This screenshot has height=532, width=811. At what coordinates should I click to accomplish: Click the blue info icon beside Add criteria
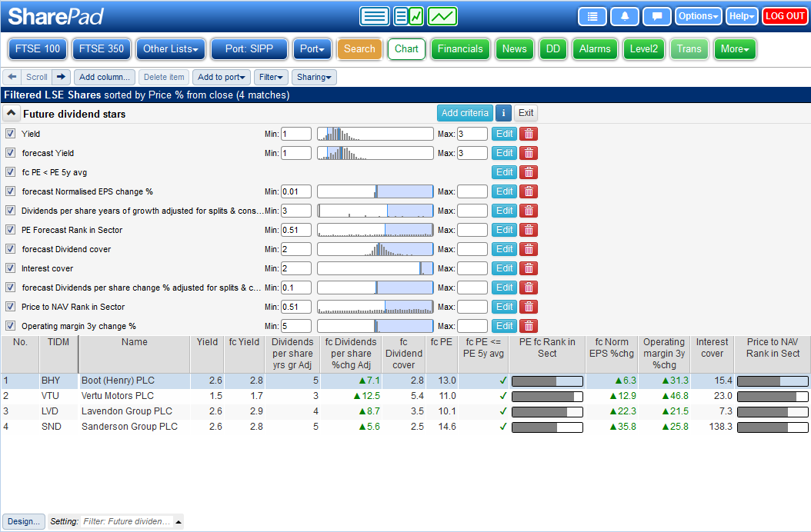503,113
